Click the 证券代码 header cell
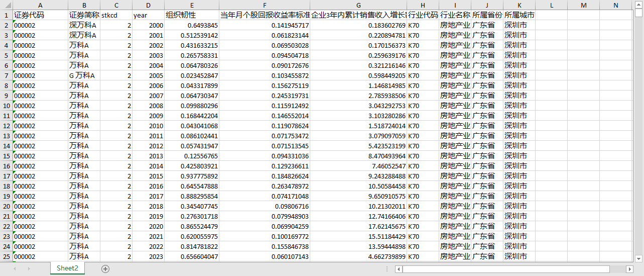The image size is (644, 276). (40, 15)
